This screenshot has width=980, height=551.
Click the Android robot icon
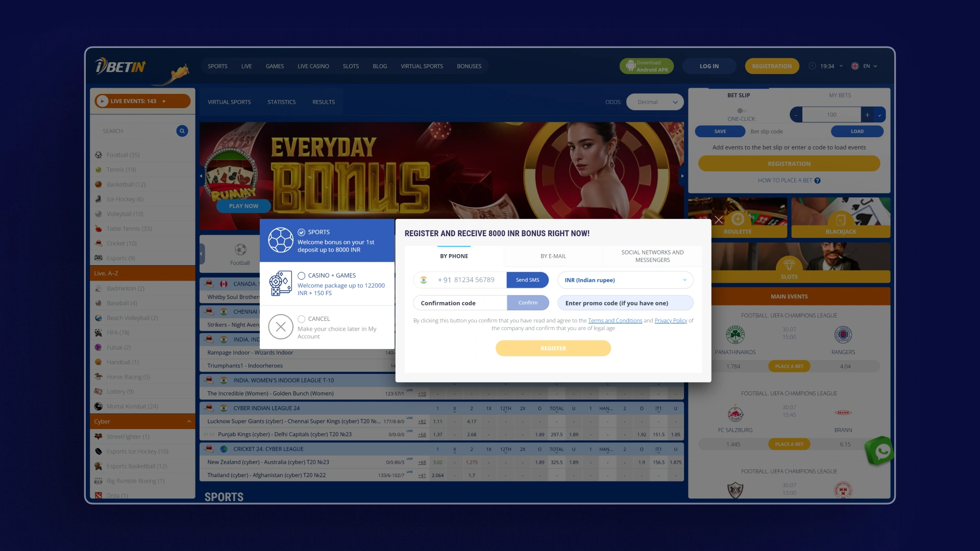(630, 66)
